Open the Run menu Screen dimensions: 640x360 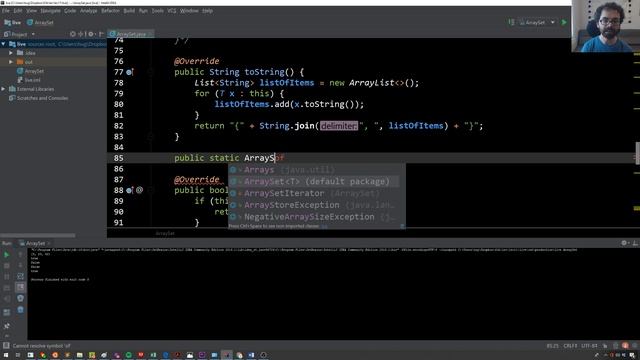coord(143,11)
